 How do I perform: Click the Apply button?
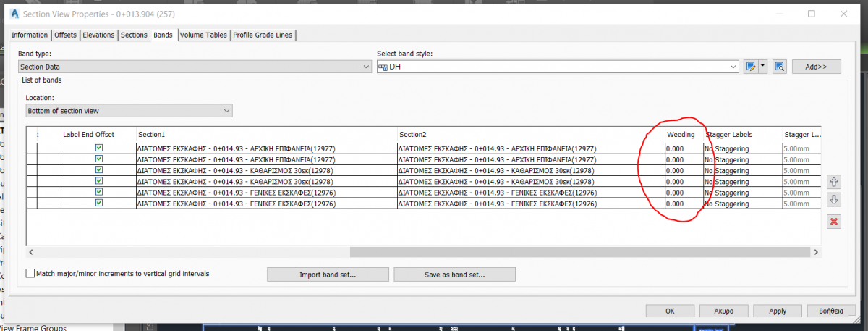click(778, 311)
